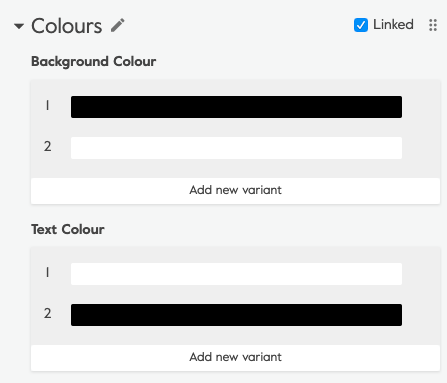The image size is (447, 383).
Task: Add new variant under Text Colour
Action: (235, 357)
